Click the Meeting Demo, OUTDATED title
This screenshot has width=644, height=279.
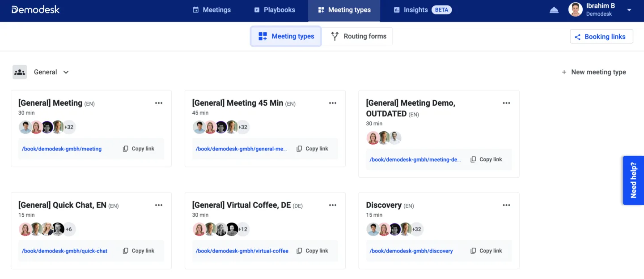(x=411, y=108)
